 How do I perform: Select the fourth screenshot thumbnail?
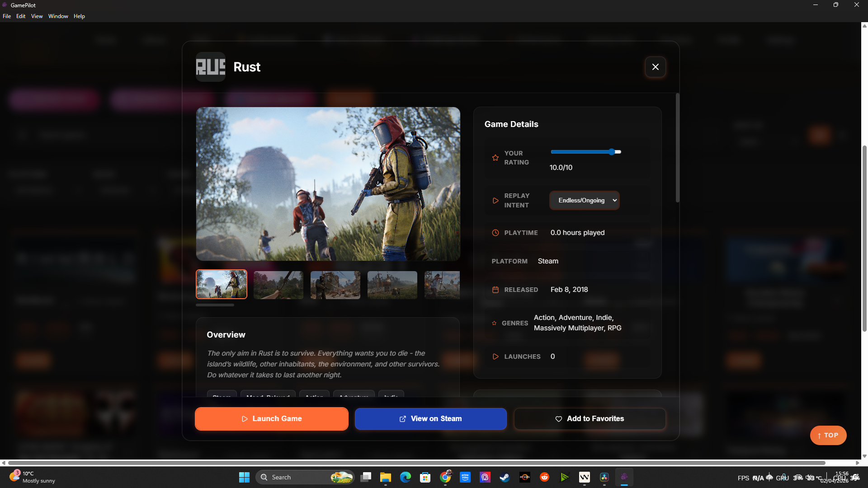tap(392, 285)
